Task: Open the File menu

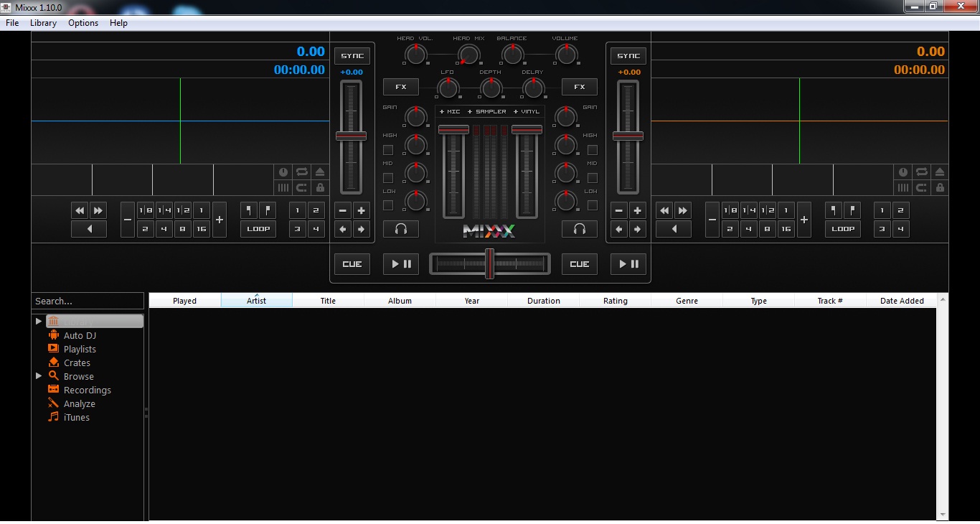Action: (12, 23)
